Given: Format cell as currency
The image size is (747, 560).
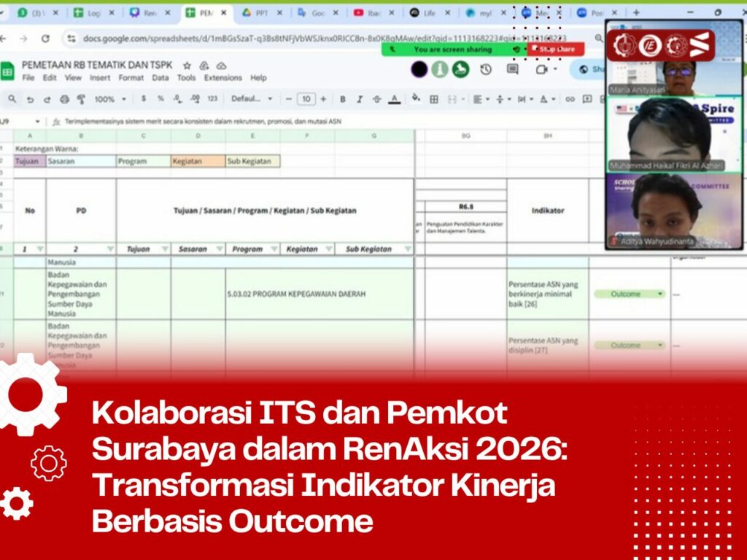Looking at the screenshot, I should click(144, 99).
